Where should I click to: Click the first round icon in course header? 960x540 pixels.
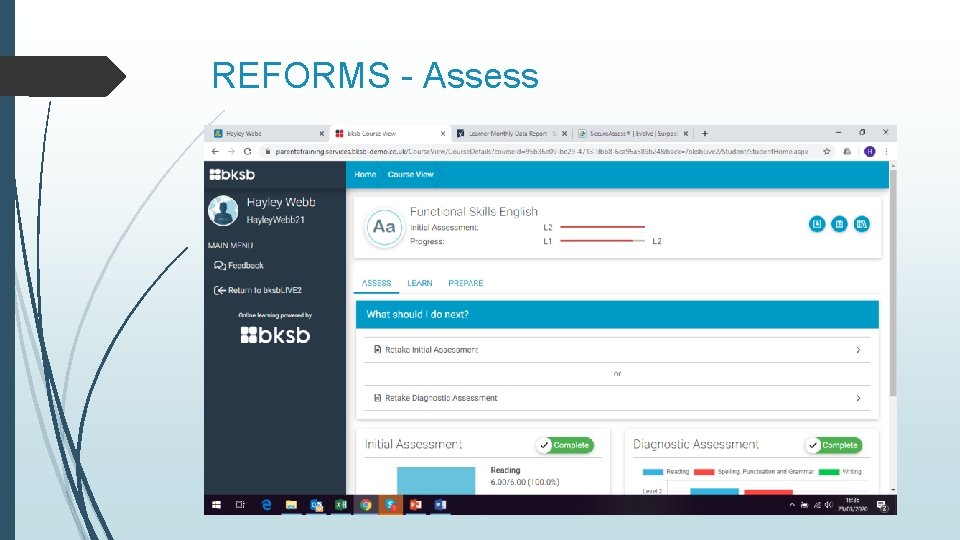817,224
